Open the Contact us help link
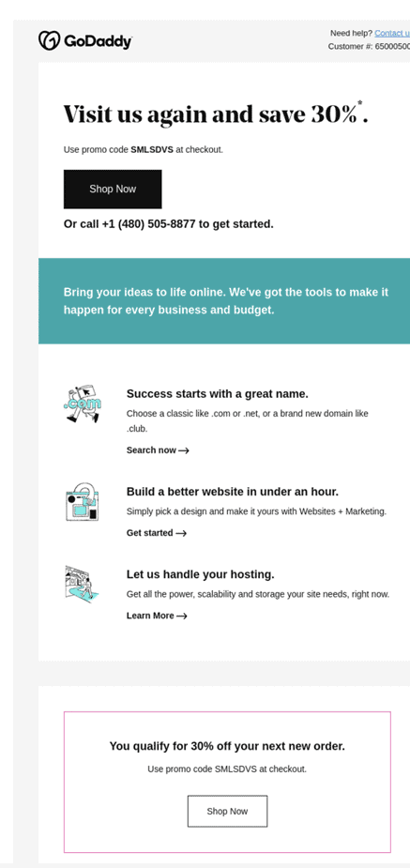410x868 pixels. [x=392, y=33]
